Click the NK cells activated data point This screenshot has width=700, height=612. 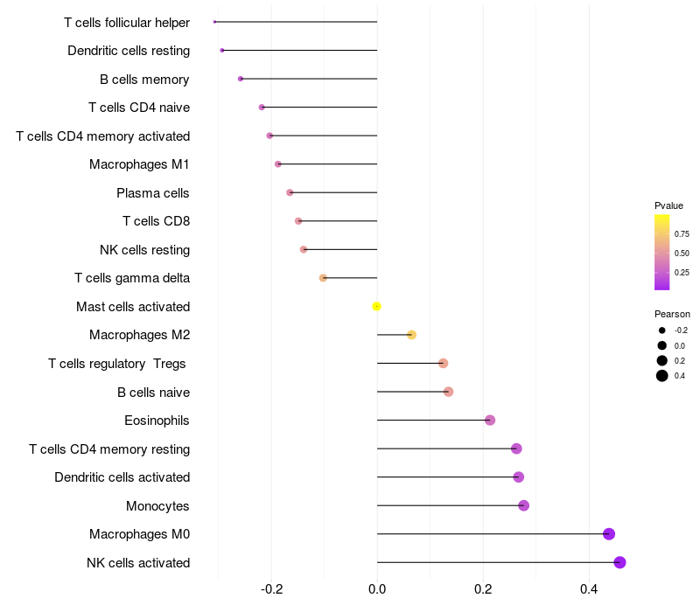coord(619,562)
